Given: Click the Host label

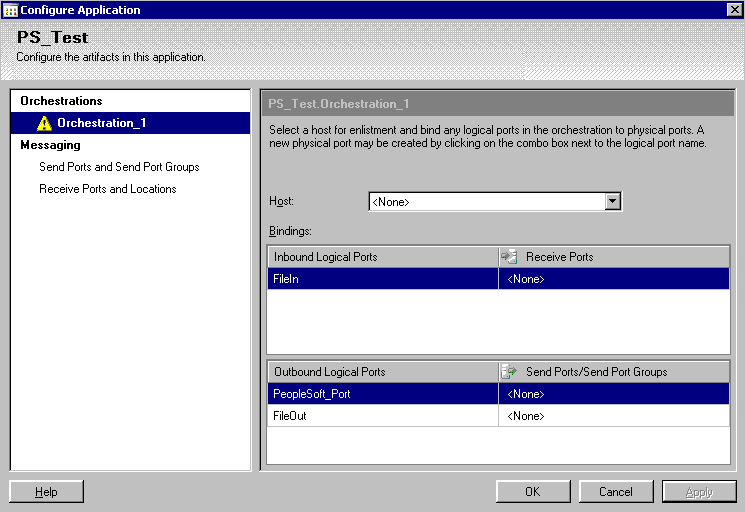Looking at the screenshot, I should click(281, 201).
